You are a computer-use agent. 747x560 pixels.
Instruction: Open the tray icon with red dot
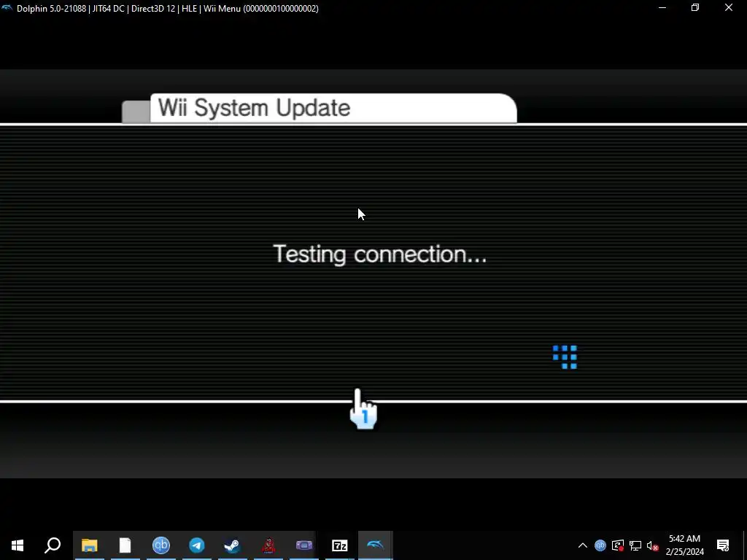(x=618, y=545)
